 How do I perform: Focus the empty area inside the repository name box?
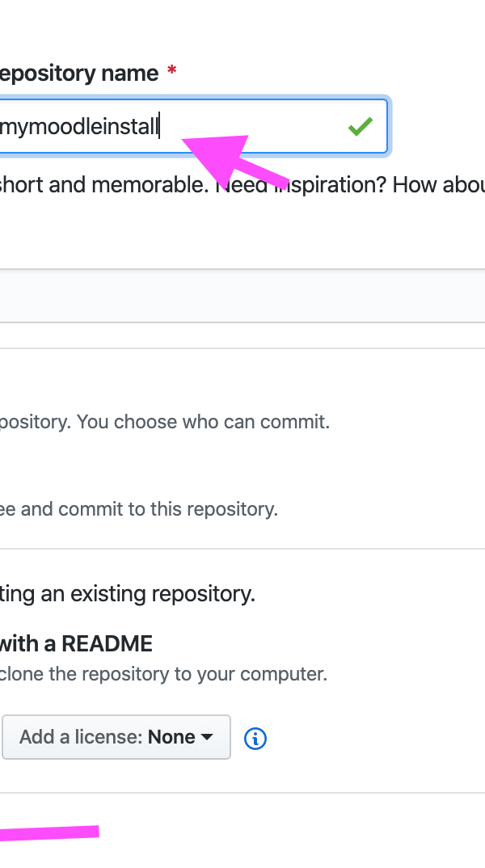point(252,126)
